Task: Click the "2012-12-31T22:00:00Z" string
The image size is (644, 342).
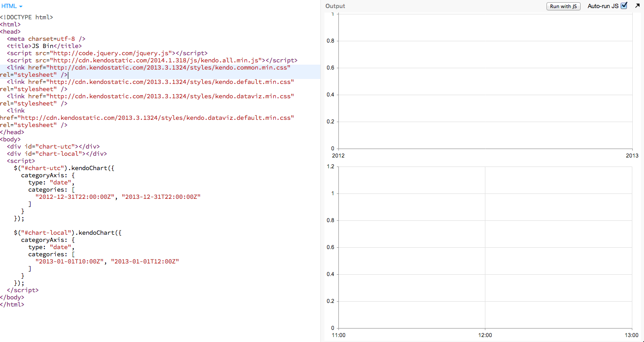Action: tap(75, 197)
